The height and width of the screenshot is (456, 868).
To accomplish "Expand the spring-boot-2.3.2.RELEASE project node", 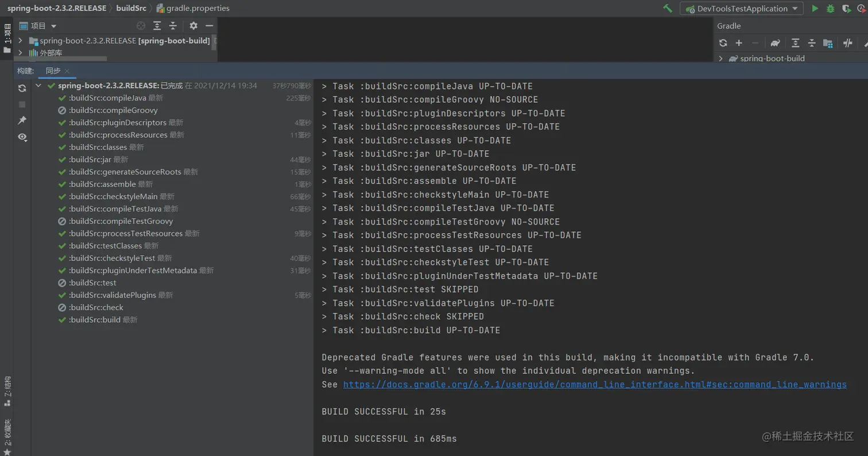I will (21, 41).
